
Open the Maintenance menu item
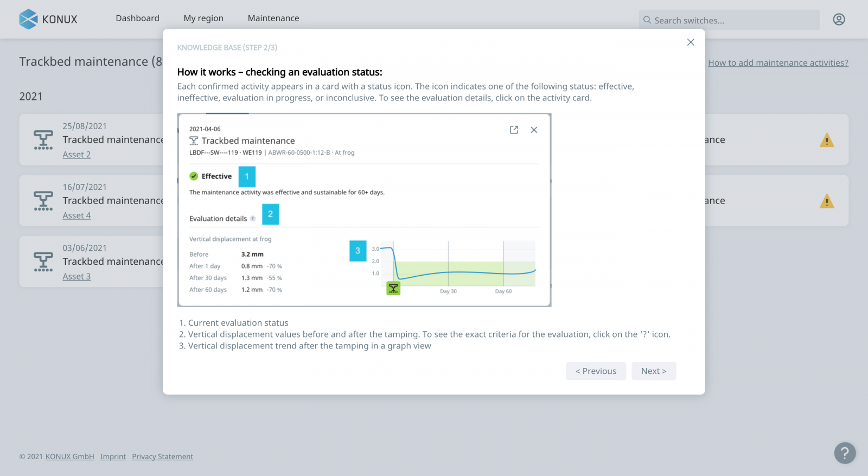(x=273, y=18)
